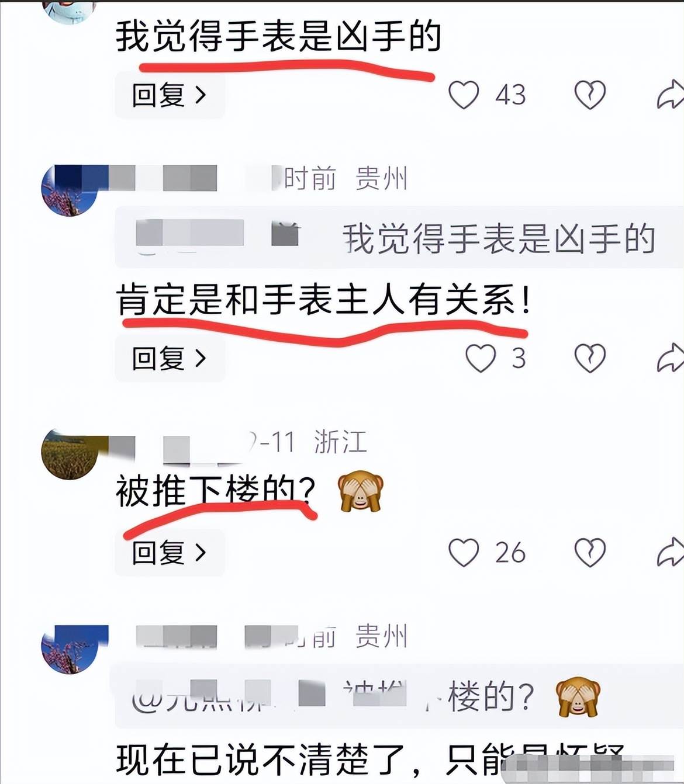
Task: Tap broken heart on 被推下楼的 comment
Action: coord(590,553)
